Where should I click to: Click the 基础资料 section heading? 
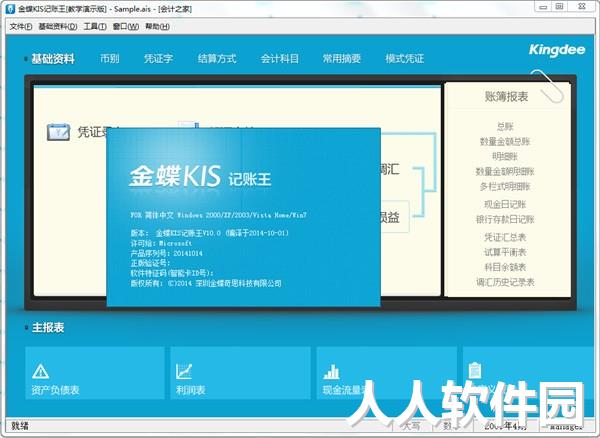click(53, 59)
